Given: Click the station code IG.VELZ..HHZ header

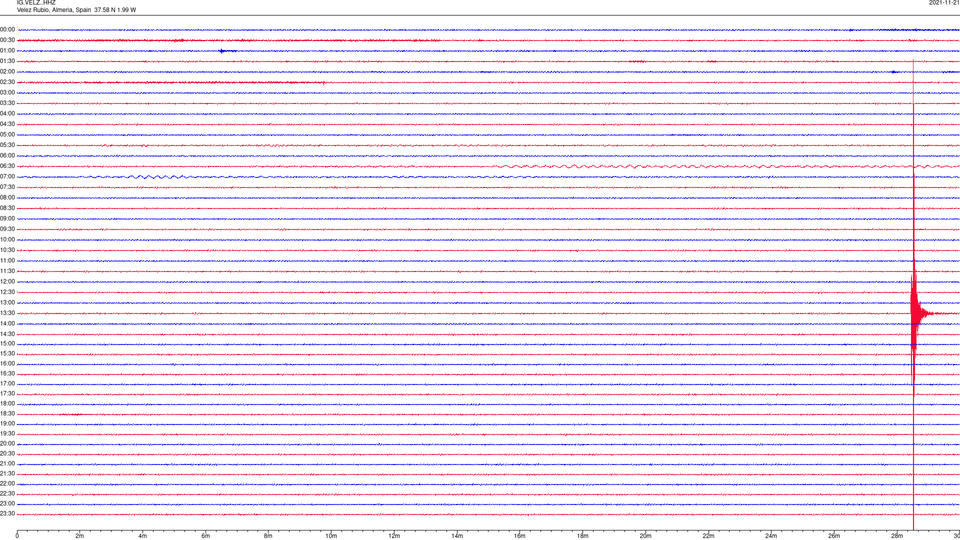Looking at the screenshot, I should (36, 3).
